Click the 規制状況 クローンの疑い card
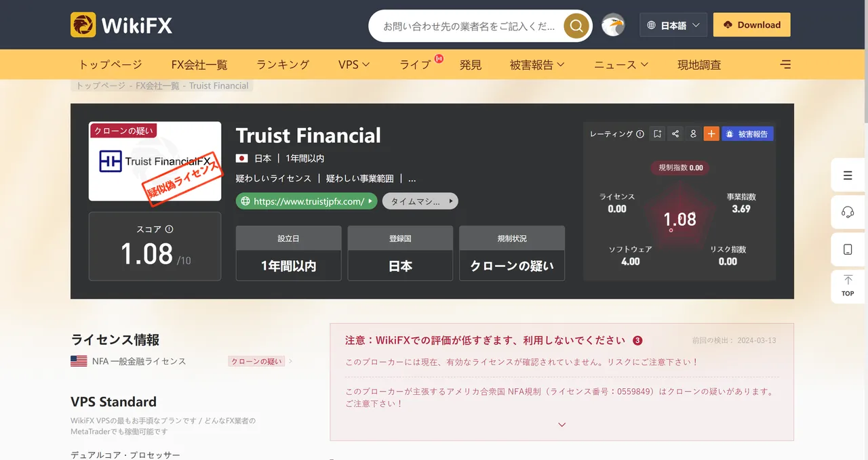The width and height of the screenshot is (868, 460). [x=512, y=253]
